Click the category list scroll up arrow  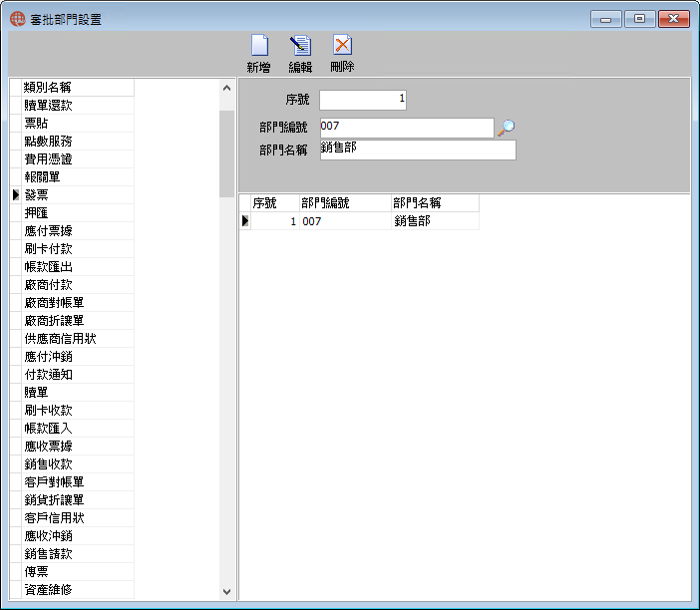coord(226,88)
